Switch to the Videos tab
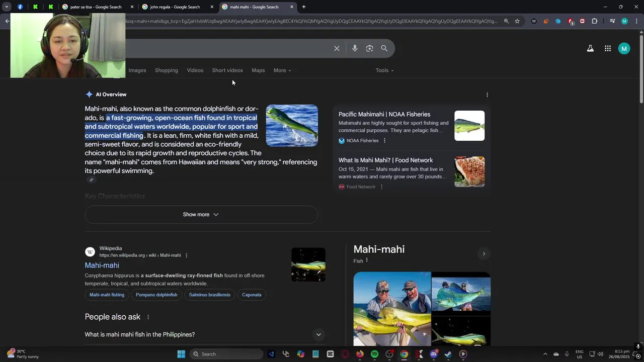This screenshot has width=644, height=362. coord(195,70)
